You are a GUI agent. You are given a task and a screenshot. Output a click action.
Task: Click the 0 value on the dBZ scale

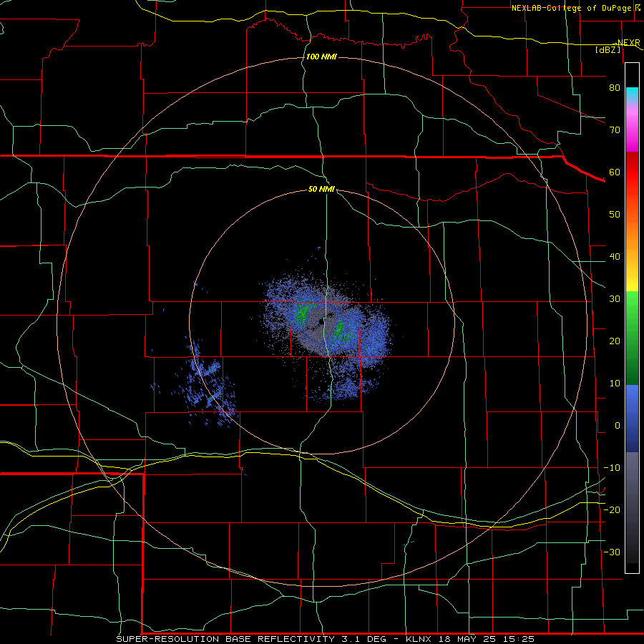[x=618, y=426]
